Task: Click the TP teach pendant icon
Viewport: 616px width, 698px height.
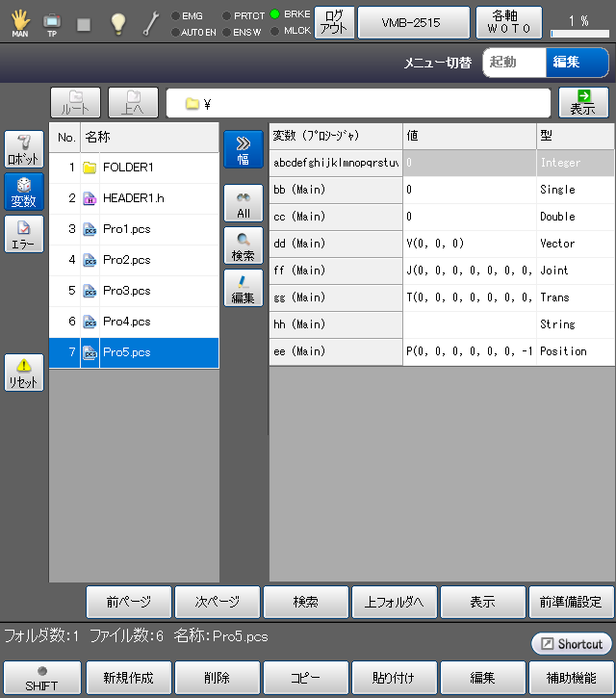Action: 52,23
